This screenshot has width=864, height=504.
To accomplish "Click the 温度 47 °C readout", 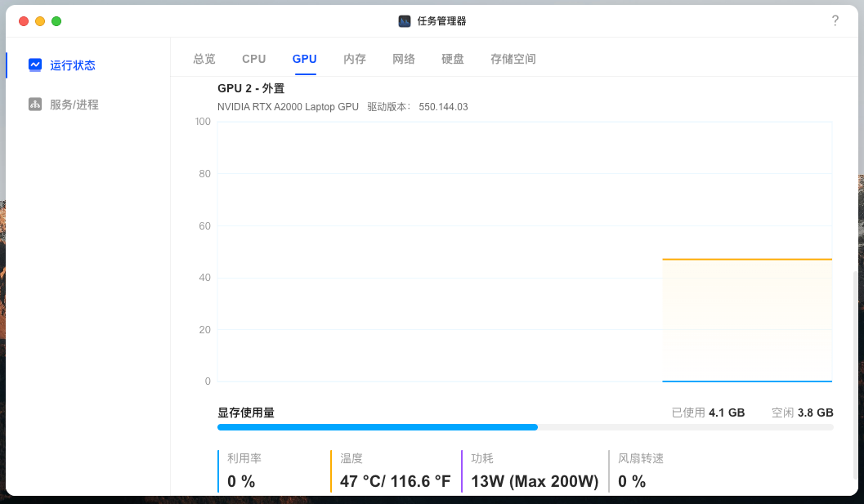I will click(x=395, y=481).
